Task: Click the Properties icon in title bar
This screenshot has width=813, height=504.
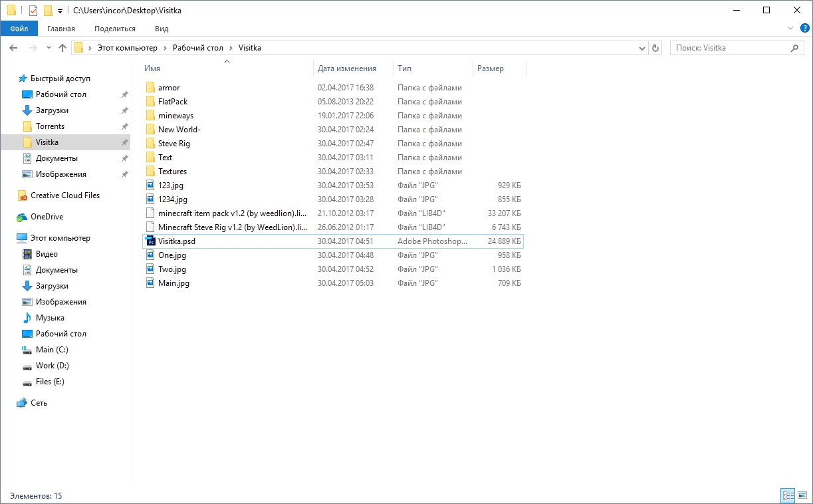Action: point(33,11)
